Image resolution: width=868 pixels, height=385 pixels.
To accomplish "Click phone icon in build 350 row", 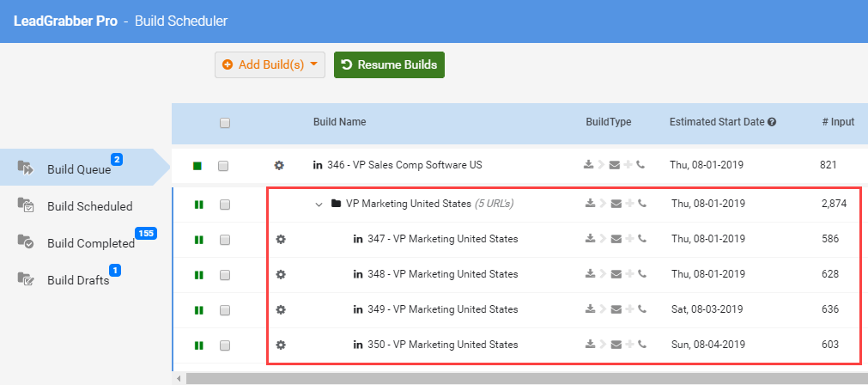I will (642, 344).
